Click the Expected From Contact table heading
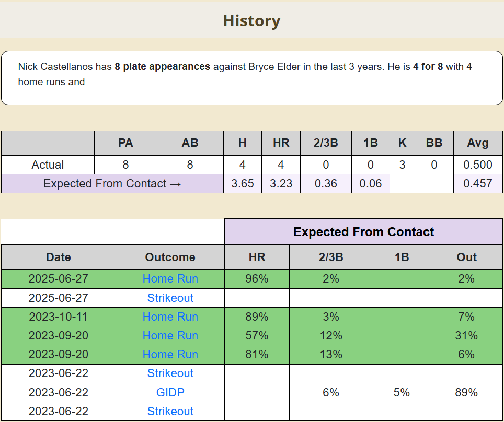Image resolution: width=504 pixels, height=422 pixels. click(x=363, y=232)
